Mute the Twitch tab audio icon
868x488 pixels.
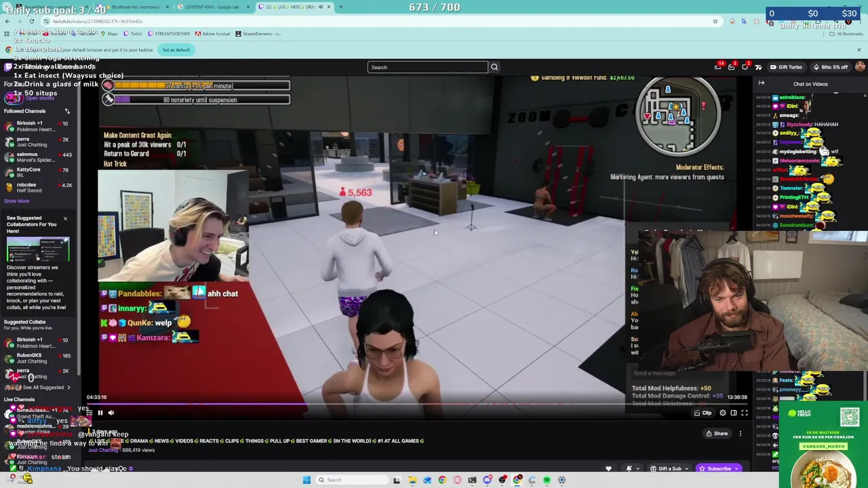pyautogui.click(x=320, y=7)
